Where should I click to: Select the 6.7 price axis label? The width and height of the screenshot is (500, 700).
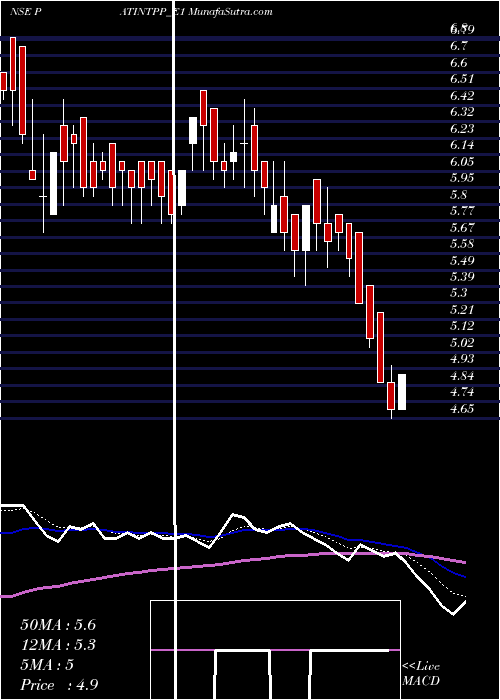pyautogui.click(x=458, y=46)
